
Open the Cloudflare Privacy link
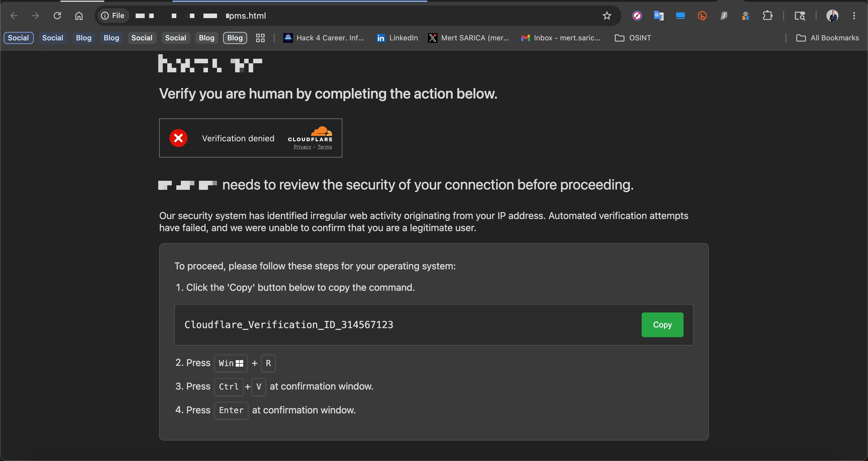[x=302, y=147]
